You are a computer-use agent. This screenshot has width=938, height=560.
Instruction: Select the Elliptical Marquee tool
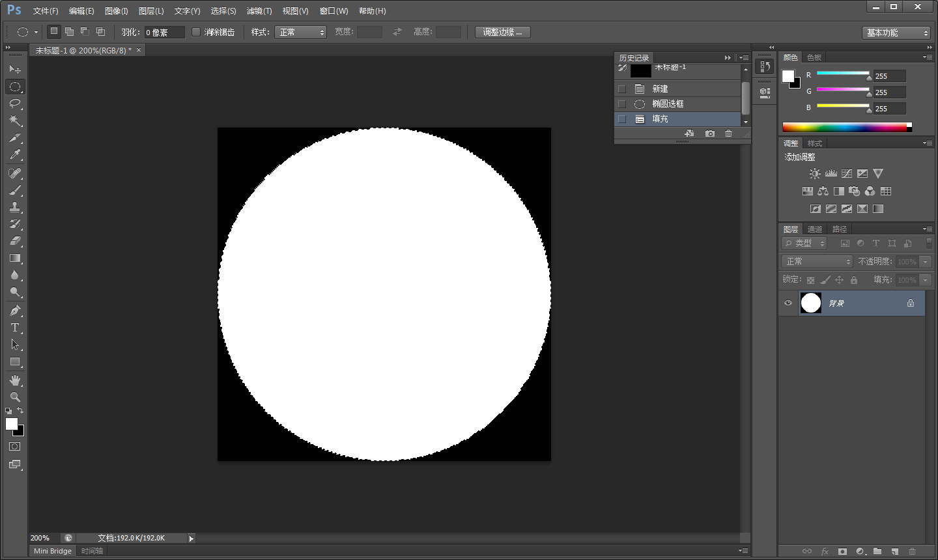pyautogui.click(x=15, y=87)
